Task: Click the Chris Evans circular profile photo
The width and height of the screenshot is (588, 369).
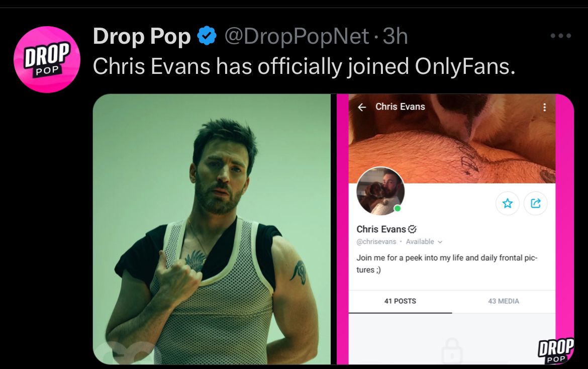Action: pos(380,191)
